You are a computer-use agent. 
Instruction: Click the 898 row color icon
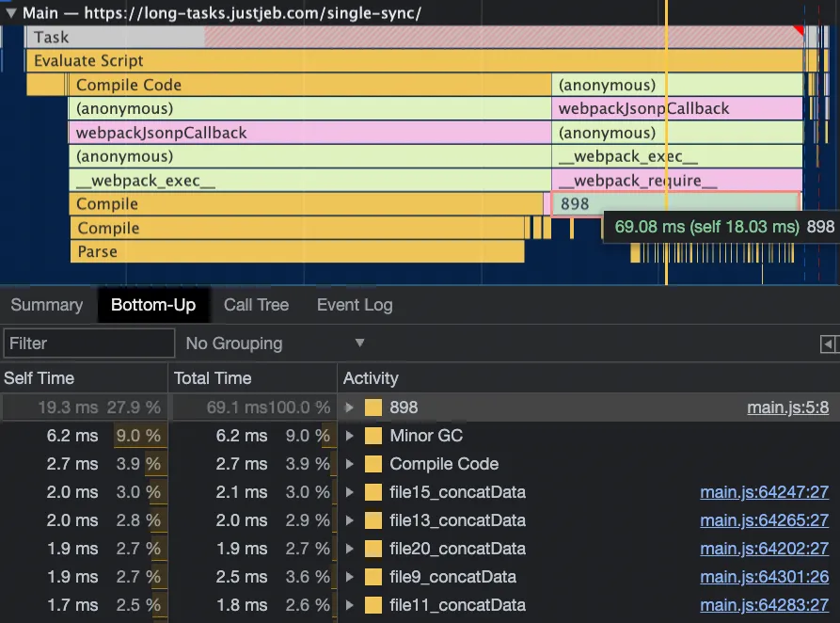click(373, 407)
